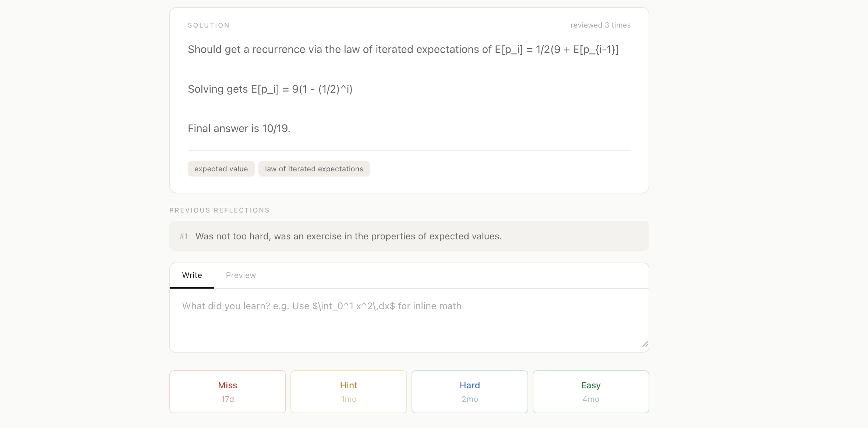Click the reviewed 3 times indicator
The image size is (868, 428).
click(x=601, y=25)
